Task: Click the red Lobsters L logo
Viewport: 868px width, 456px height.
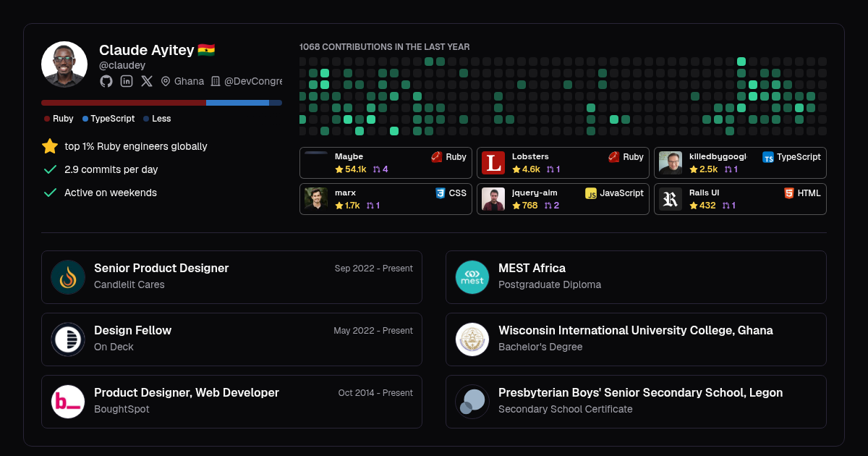Action: pyautogui.click(x=493, y=163)
